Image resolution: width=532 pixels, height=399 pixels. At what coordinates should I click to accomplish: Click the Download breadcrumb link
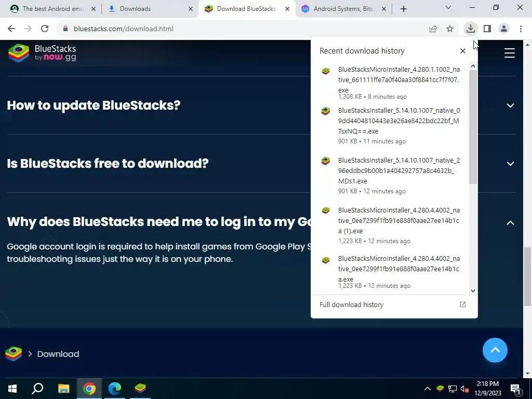tap(58, 354)
